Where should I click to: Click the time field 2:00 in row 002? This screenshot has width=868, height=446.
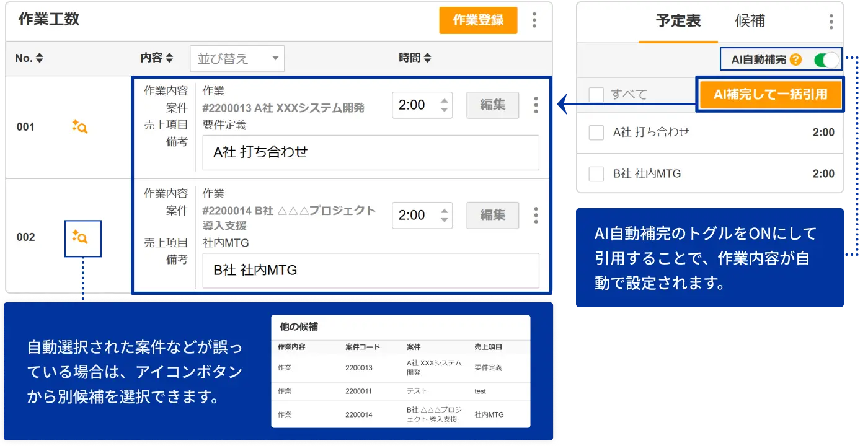coord(422,216)
